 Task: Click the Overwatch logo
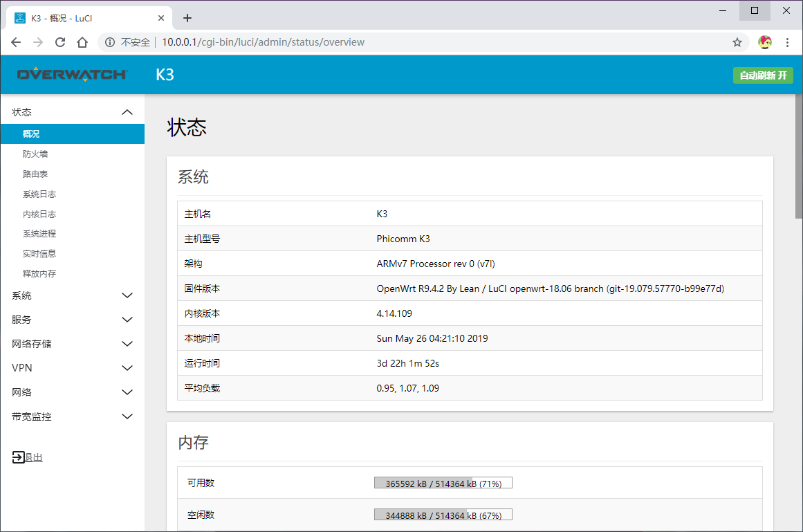(x=72, y=75)
